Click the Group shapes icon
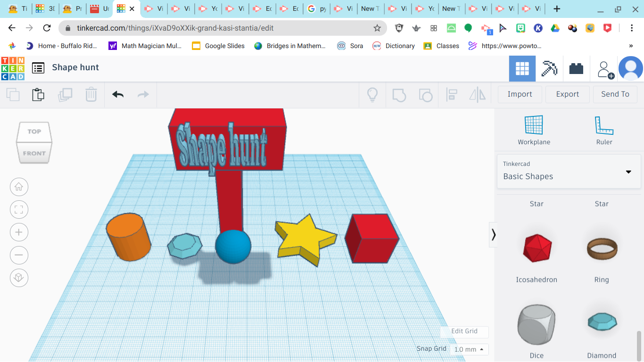 399,95
